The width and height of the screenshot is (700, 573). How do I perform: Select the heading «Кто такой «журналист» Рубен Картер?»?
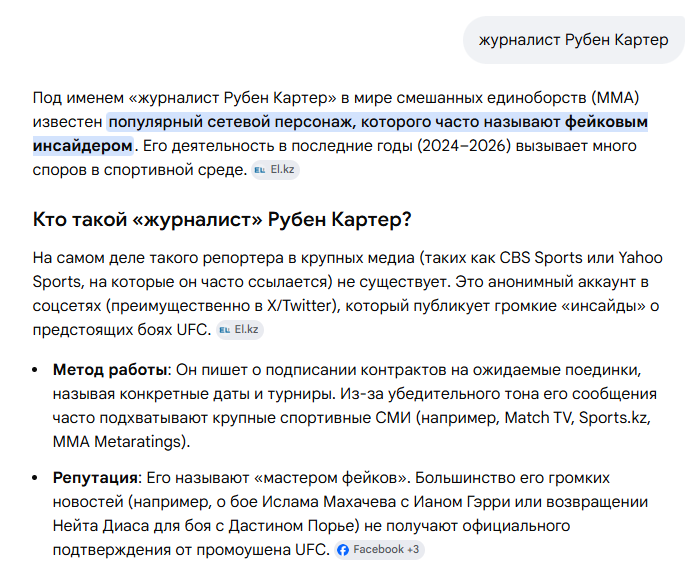(x=222, y=220)
